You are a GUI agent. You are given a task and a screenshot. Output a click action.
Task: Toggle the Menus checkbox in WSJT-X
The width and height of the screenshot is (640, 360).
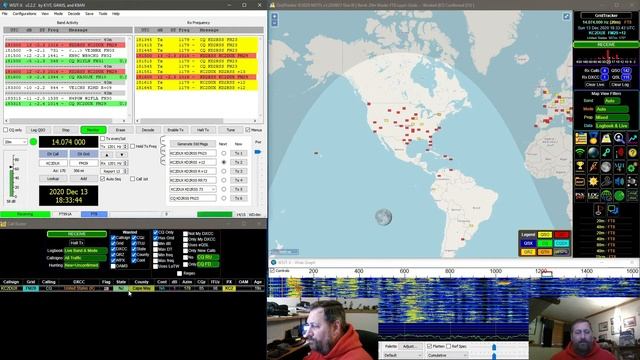click(x=248, y=130)
